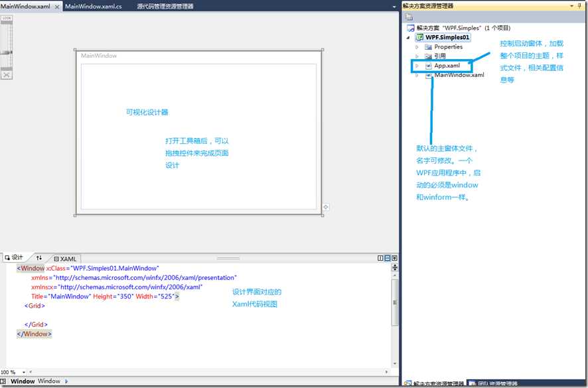Click horizontal scrollbar right arrow in XAML

tap(386, 372)
